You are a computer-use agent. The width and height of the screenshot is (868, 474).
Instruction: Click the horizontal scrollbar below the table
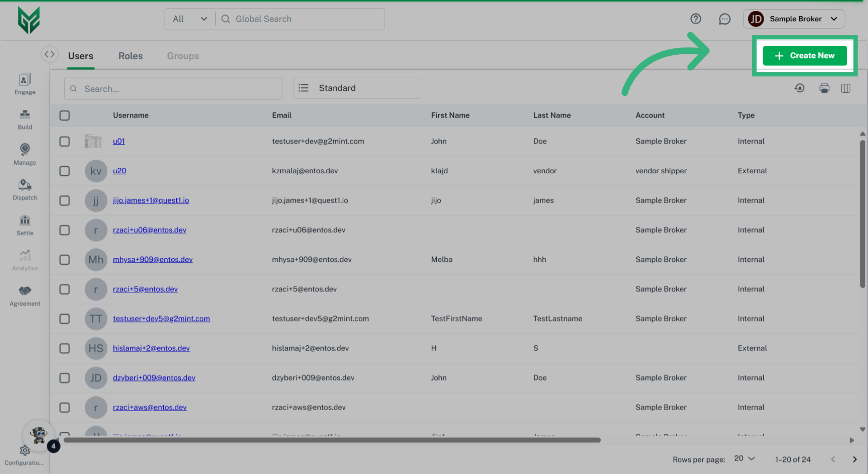(x=332, y=440)
